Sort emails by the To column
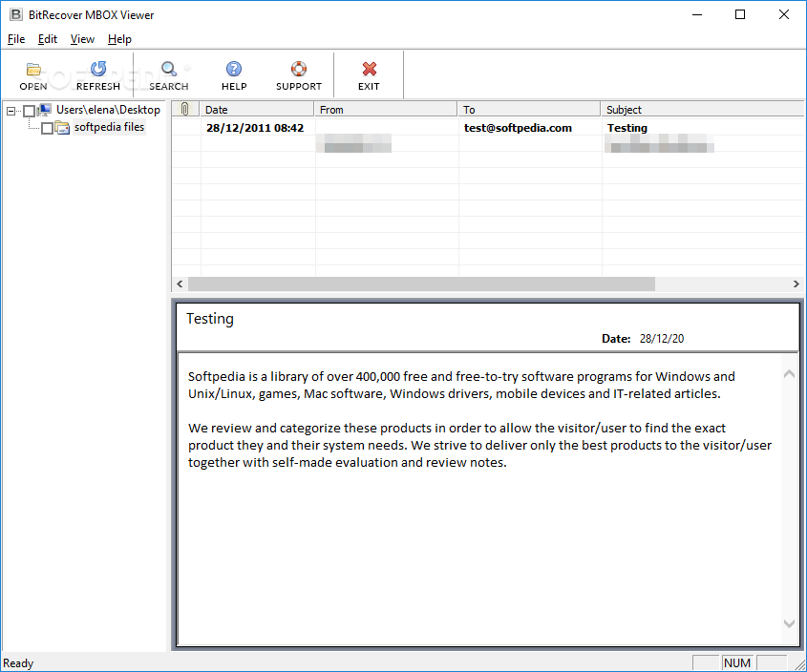This screenshot has height=672, width=807. [528, 109]
